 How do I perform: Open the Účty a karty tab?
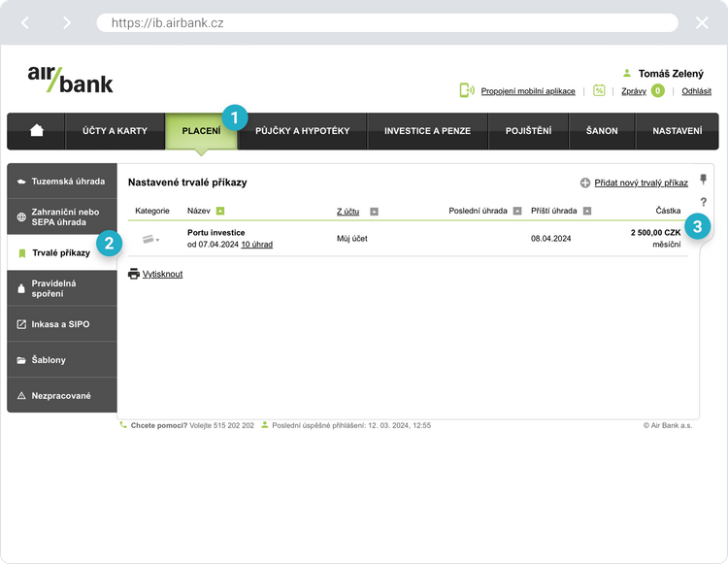tap(113, 131)
